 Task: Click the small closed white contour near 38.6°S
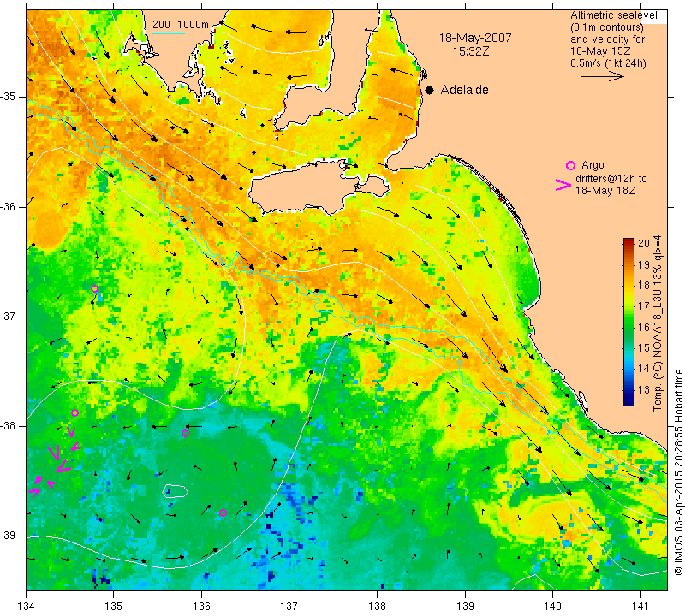coord(176,491)
